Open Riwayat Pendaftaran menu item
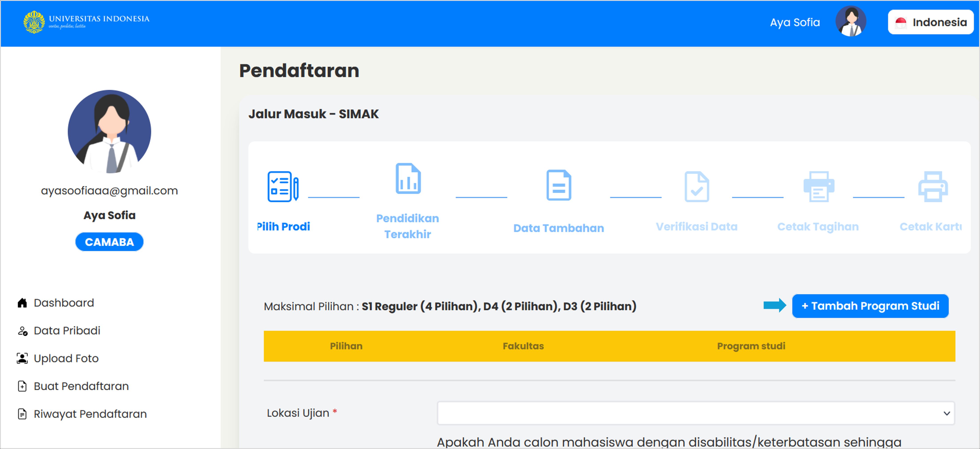 90,414
